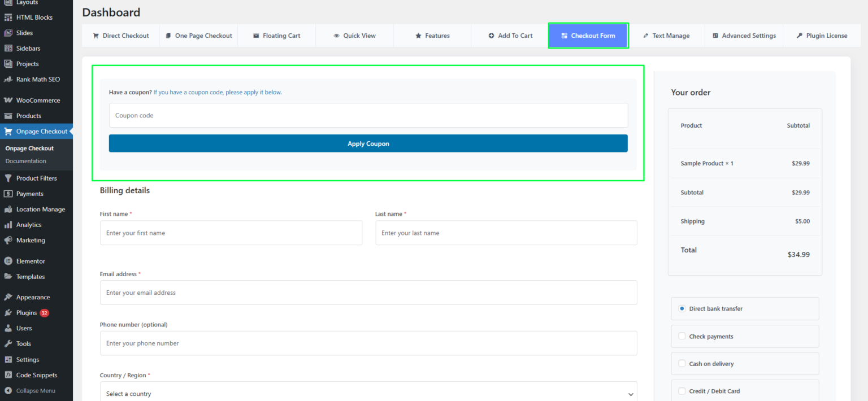This screenshot has height=401, width=868.
Task: Open the Advanced Settings tab
Action: click(744, 36)
